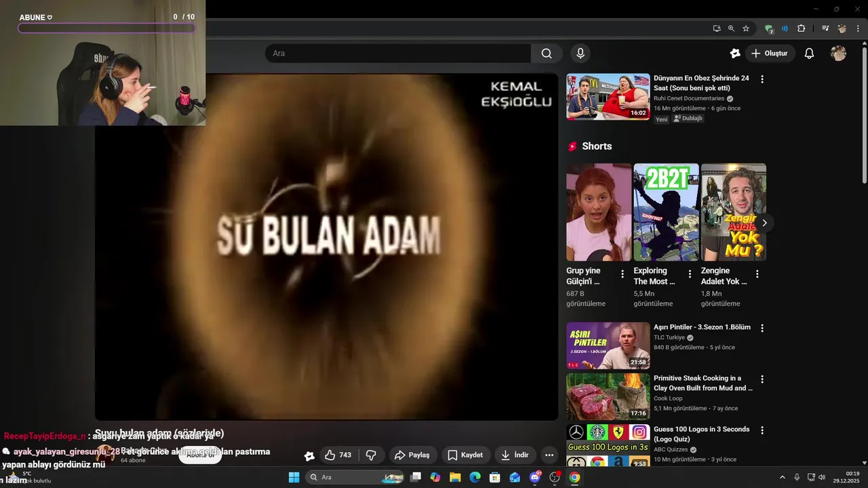Open the Chrome profile avatar in toolbar
The width and height of the screenshot is (868, 488).
tap(842, 28)
